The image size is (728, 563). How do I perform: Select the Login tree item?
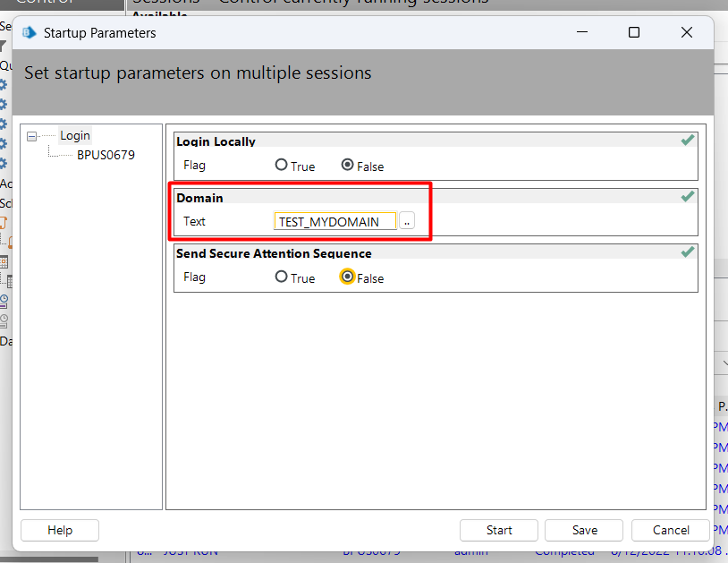(75, 136)
